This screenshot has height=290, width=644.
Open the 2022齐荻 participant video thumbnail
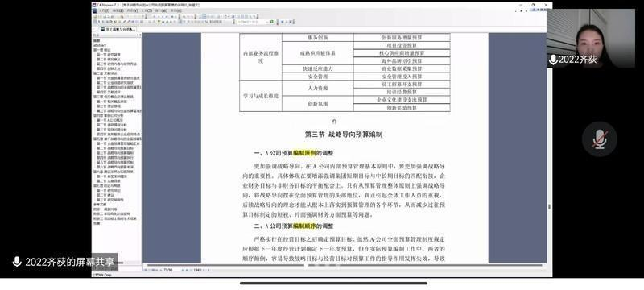point(591,38)
